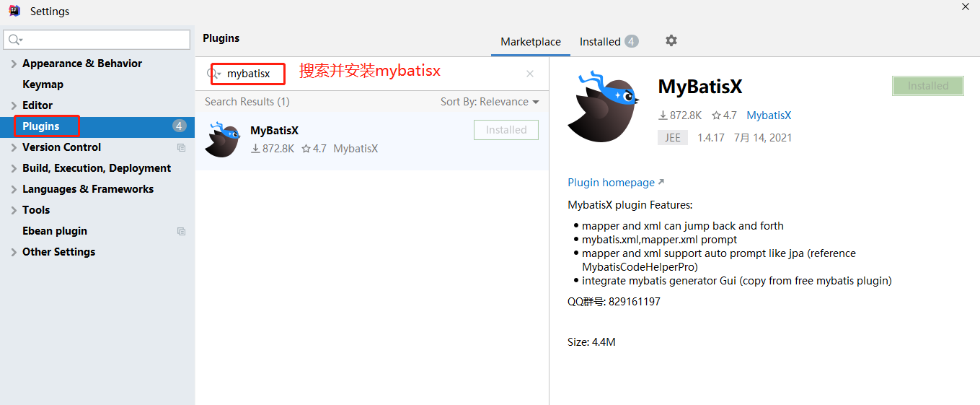This screenshot has height=405, width=980.
Task: Click Installed button in plugin details
Action: (928, 86)
